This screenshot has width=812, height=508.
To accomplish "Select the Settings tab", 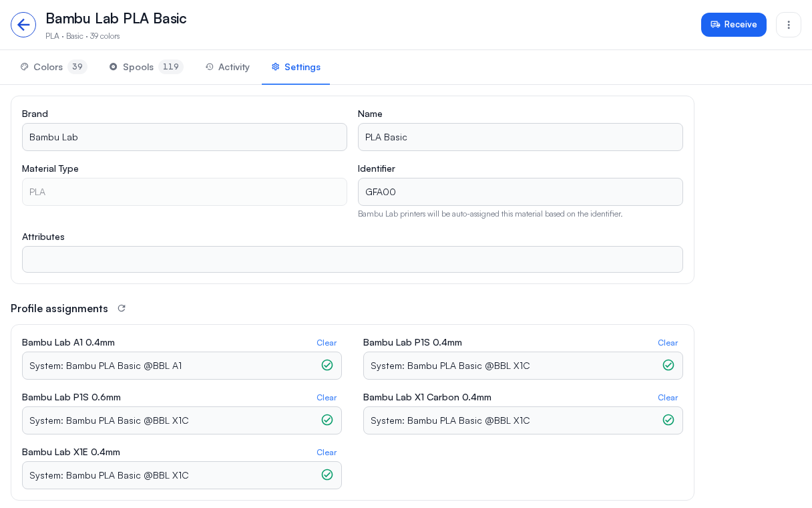I will point(296,67).
